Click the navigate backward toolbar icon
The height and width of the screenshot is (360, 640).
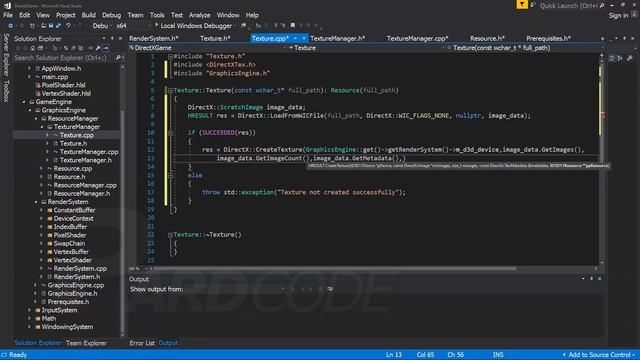tap(10, 26)
